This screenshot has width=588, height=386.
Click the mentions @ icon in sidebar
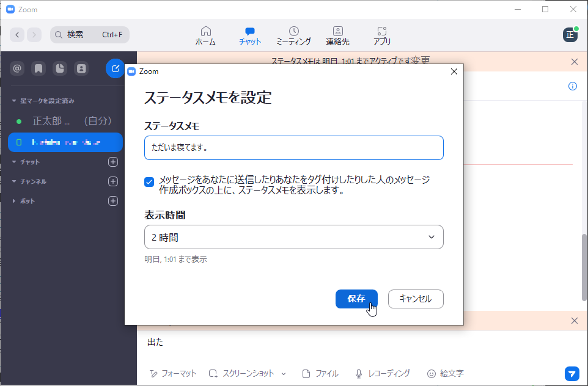(17, 68)
